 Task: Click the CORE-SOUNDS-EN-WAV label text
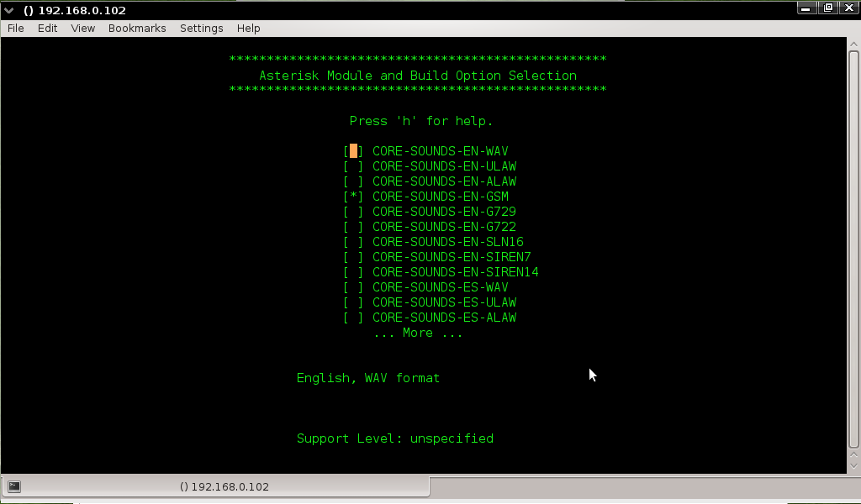pos(441,151)
